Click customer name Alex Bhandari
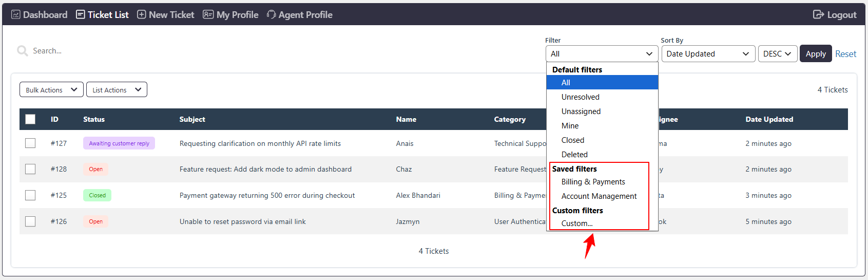The width and height of the screenshot is (868, 280). pyautogui.click(x=418, y=195)
